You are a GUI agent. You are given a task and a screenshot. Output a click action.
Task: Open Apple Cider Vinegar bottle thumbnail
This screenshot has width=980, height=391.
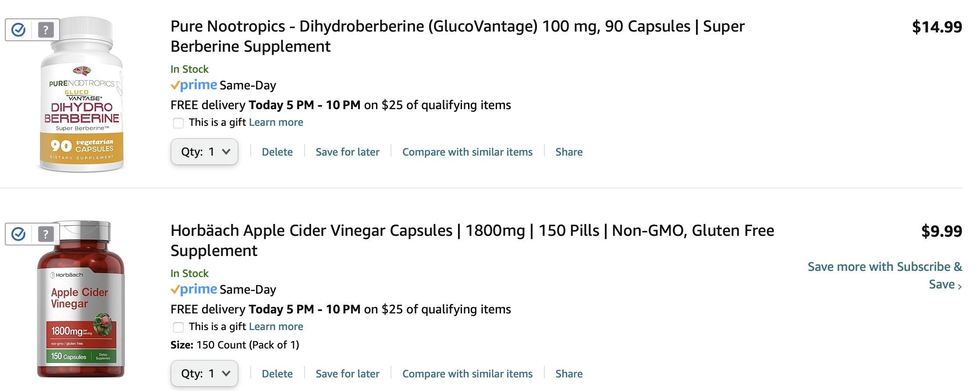[x=81, y=299]
